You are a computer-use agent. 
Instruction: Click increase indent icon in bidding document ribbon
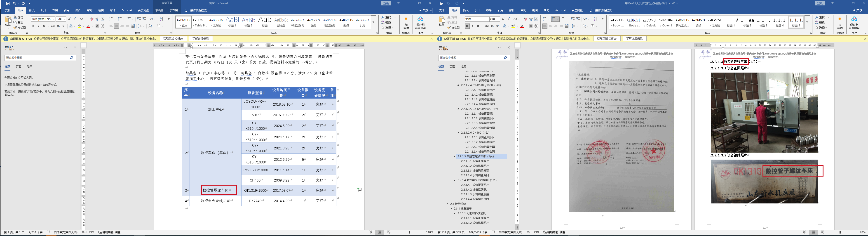(578, 19)
